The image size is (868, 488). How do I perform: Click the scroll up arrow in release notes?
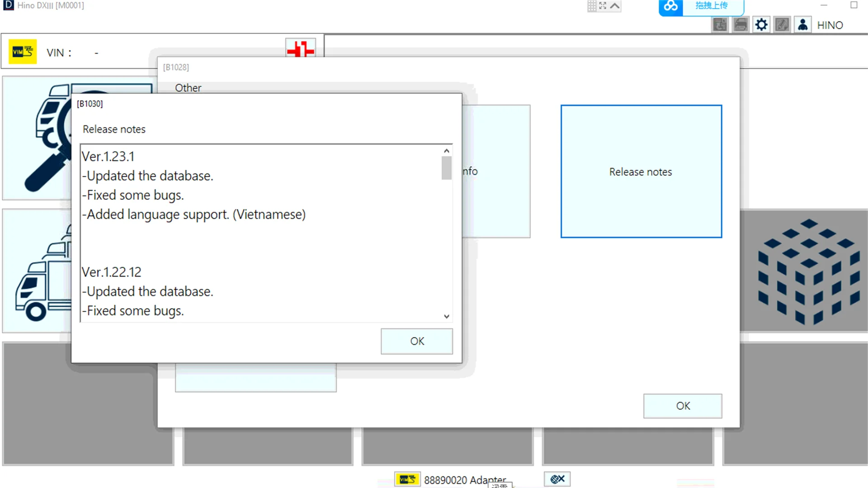click(x=447, y=151)
